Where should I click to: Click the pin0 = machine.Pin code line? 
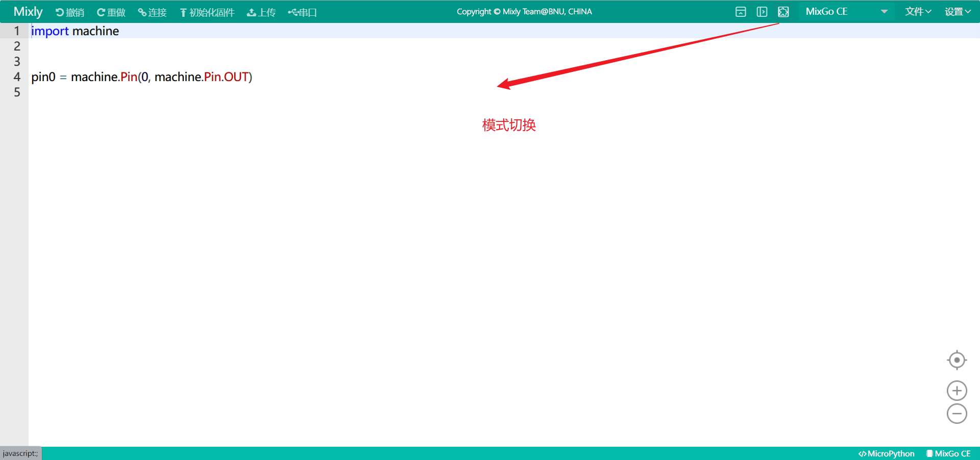click(142, 77)
